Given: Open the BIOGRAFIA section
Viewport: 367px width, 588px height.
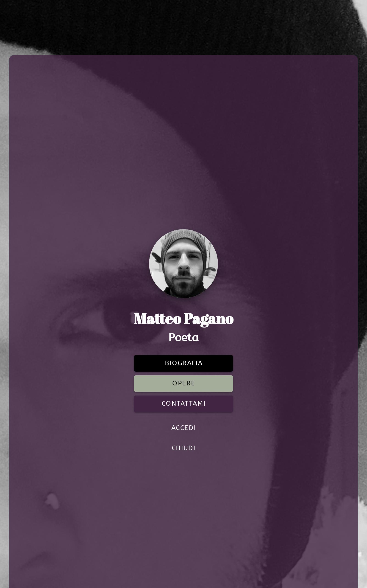Looking at the screenshot, I should point(183,363).
